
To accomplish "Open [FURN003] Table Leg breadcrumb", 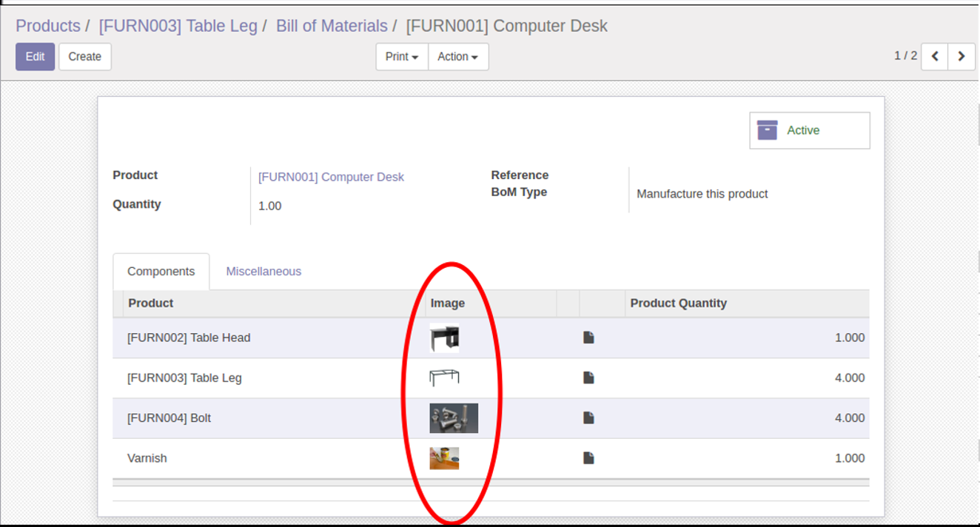I will point(178,26).
